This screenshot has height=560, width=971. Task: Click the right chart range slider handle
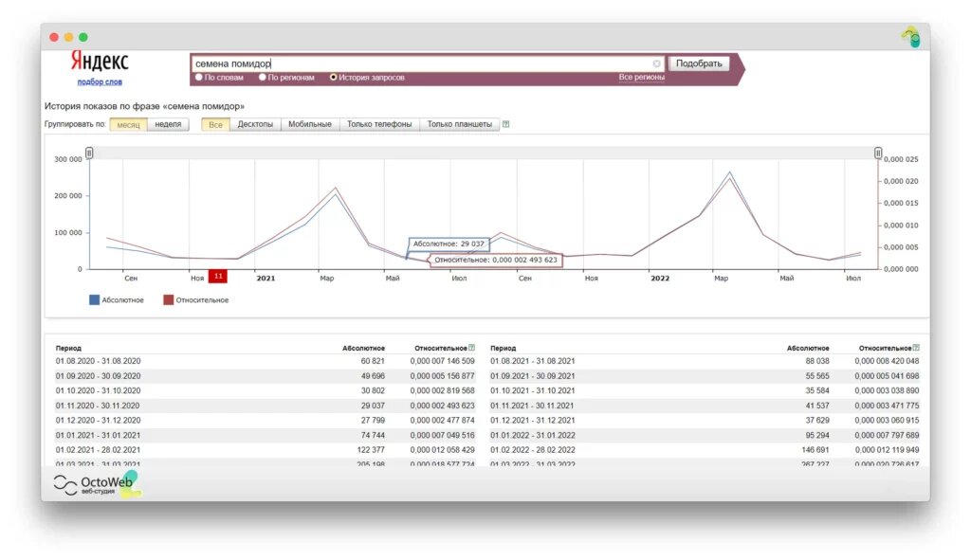(x=878, y=153)
